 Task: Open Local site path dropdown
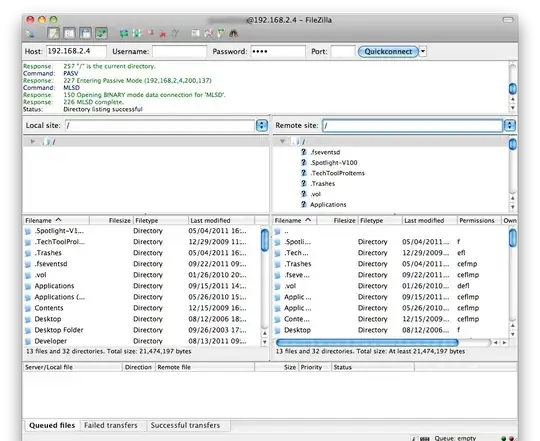pyautogui.click(x=262, y=125)
